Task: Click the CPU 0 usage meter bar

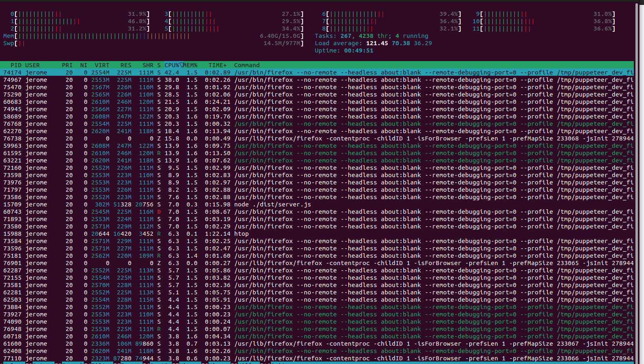Action: click(80, 14)
